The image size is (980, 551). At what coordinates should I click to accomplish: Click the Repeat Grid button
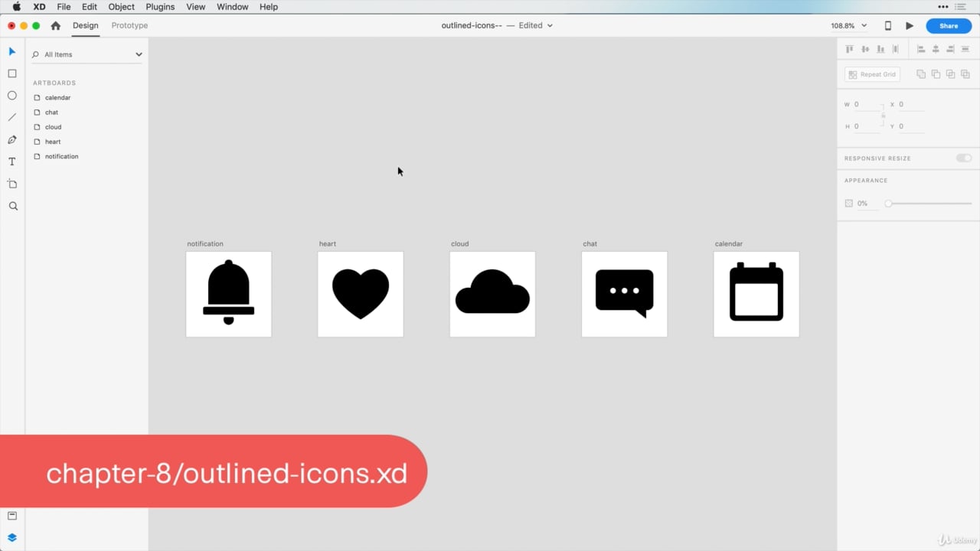coord(872,74)
